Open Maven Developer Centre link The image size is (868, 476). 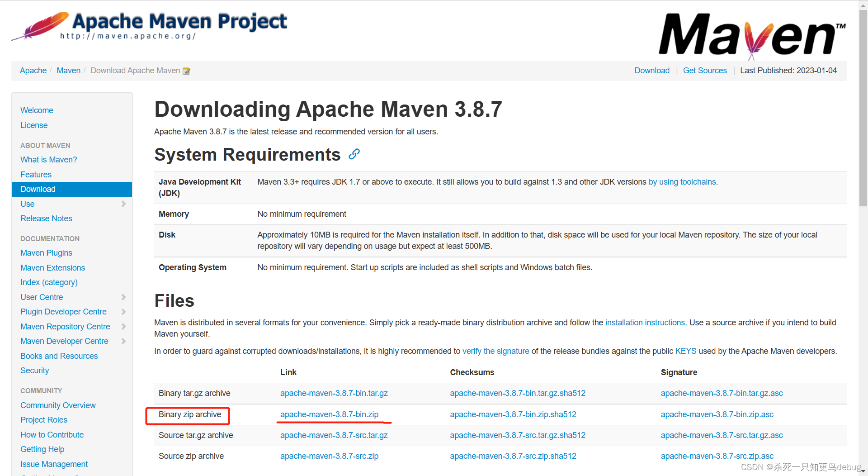64,341
